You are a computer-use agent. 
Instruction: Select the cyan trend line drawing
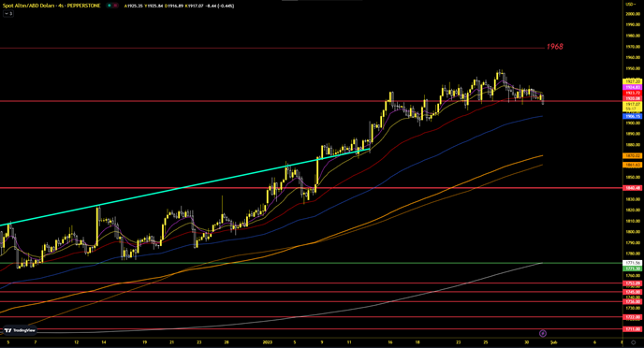click(x=184, y=187)
